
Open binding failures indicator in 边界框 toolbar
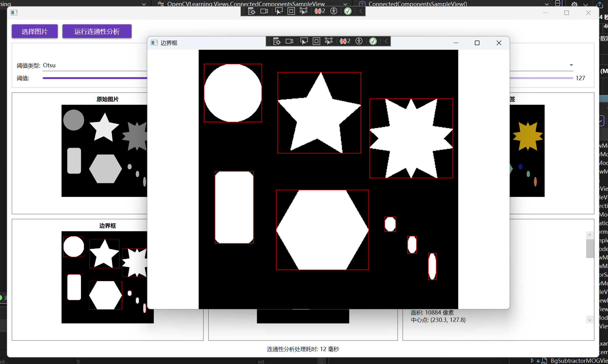(345, 41)
